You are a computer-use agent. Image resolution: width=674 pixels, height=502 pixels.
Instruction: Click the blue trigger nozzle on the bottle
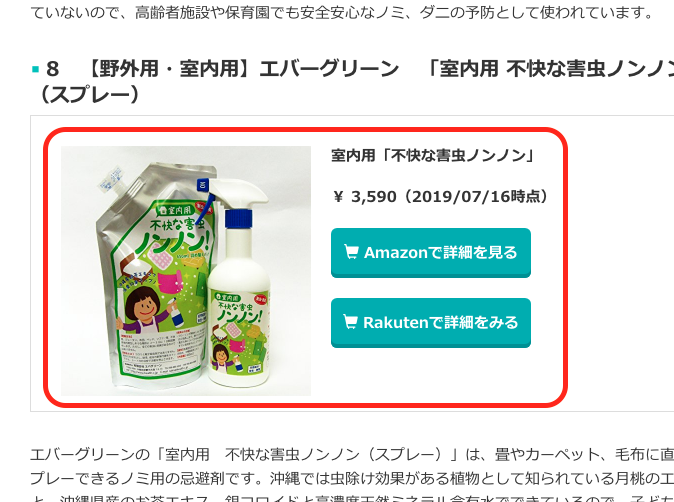(x=237, y=217)
